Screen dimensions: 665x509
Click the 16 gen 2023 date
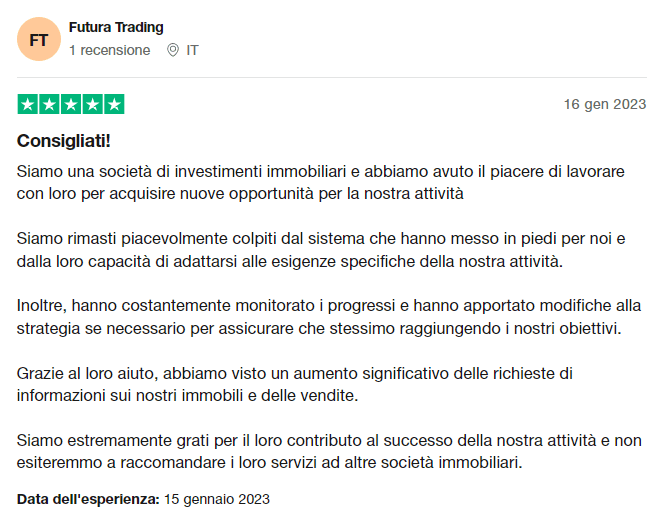(x=605, y=104)
